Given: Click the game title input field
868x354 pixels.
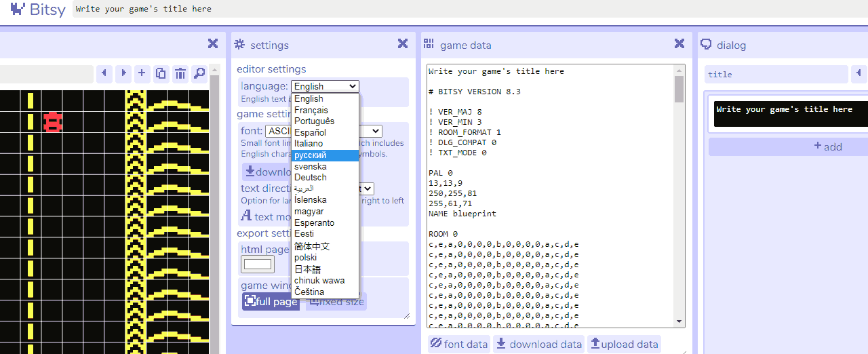Looking at the screenshot, I should pos(469,9).
